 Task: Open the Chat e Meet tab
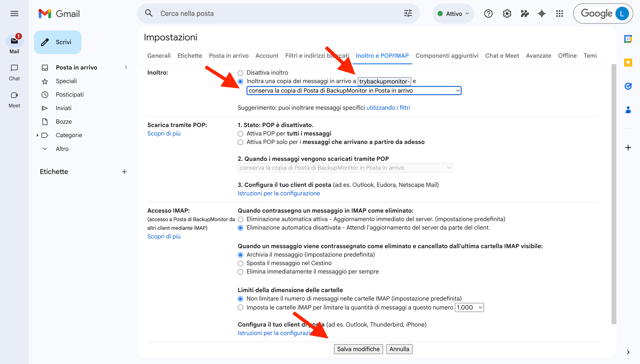[502, 56]
